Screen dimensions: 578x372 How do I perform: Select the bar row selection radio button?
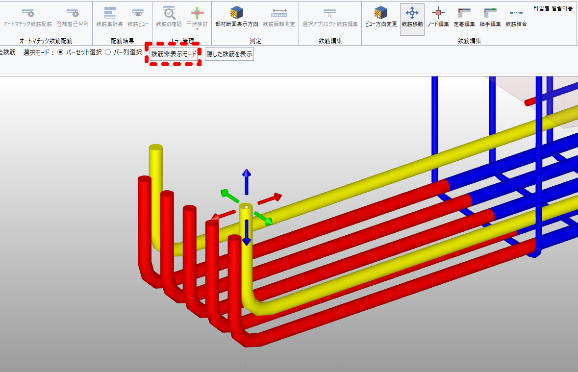point(108,52)
